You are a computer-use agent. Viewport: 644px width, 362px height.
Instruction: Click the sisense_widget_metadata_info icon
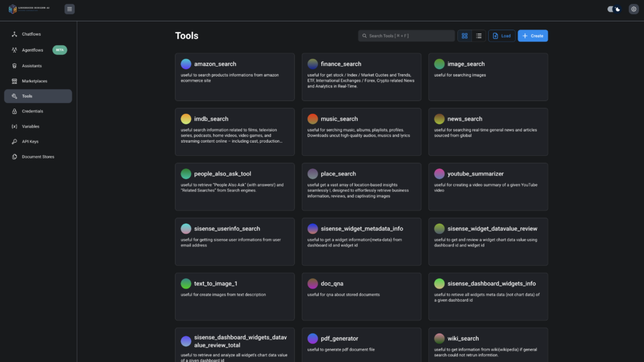313,229
